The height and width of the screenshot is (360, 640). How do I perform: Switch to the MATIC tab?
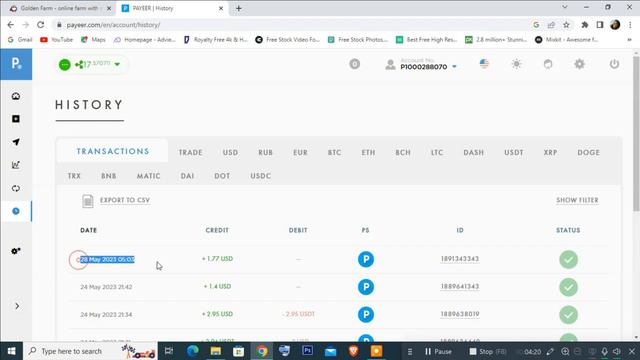[x=149, y=176]
